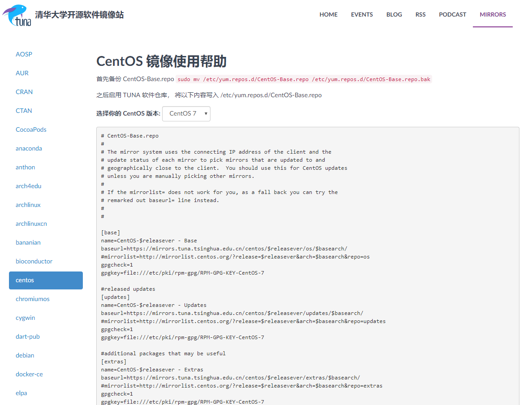Open the EVENTS page

362,15
